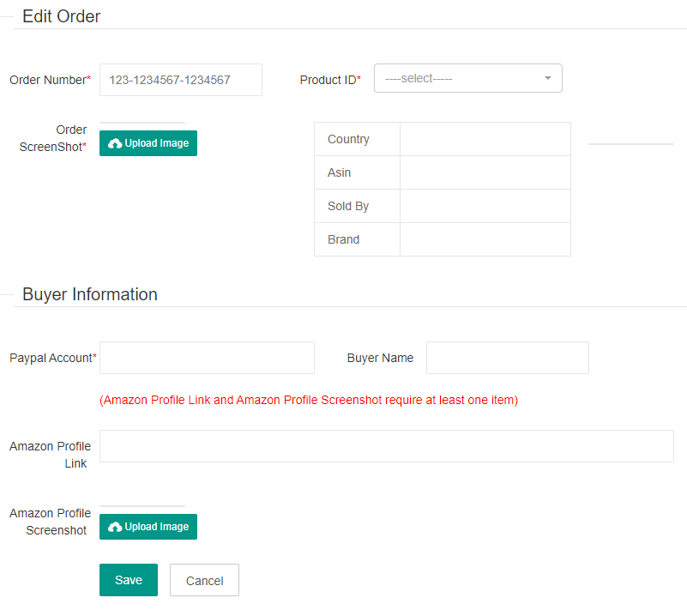This screenshot has height=616, width=687.
Task: Click the Edit Order heading
Action: (62, 16)
